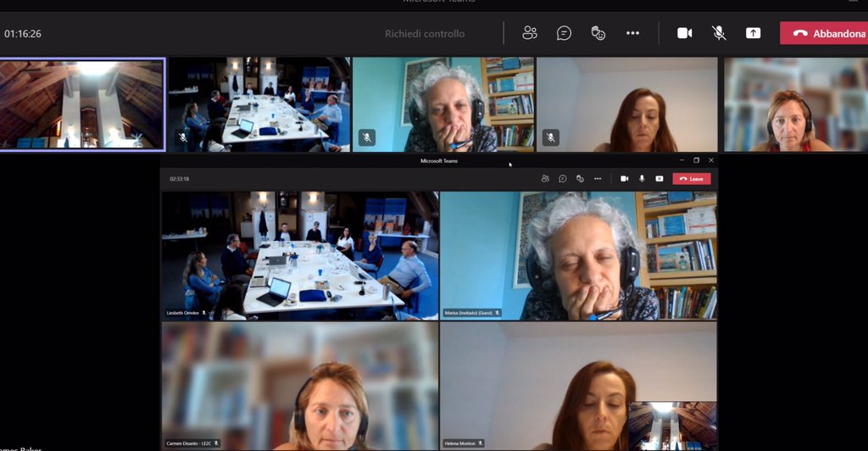The image size is (868, 451).
Task: Toggle camera in the shared Teams window
Action: (625, 179)
